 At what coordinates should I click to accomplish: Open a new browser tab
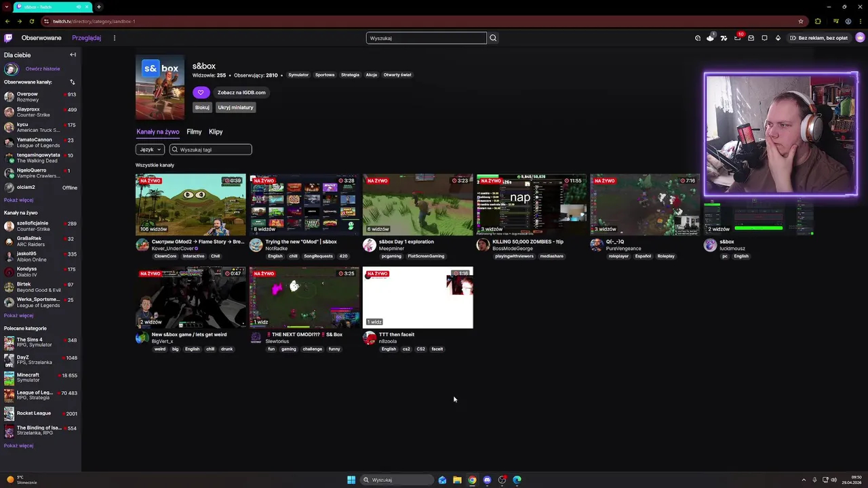99,7
